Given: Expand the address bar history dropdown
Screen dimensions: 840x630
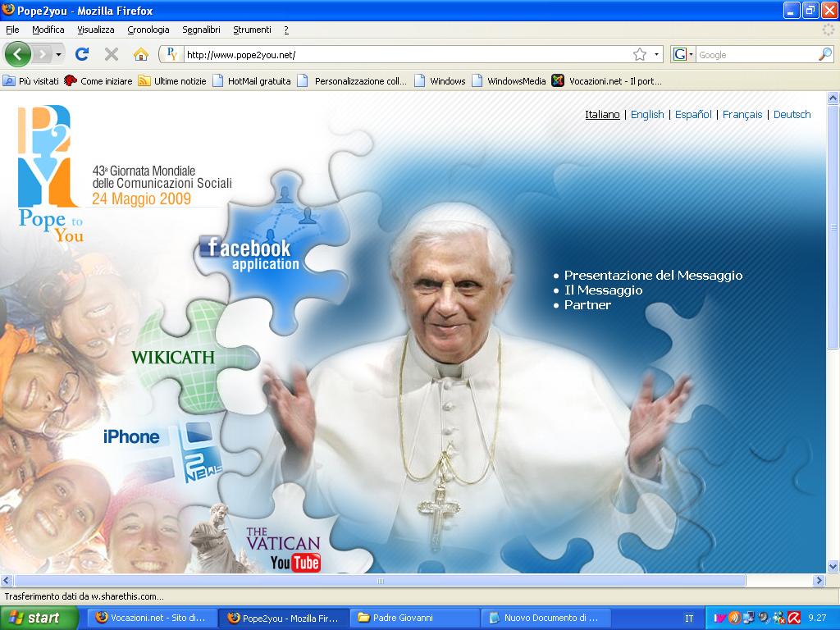Looking at the screenshot, I should (x=656, y=54).
